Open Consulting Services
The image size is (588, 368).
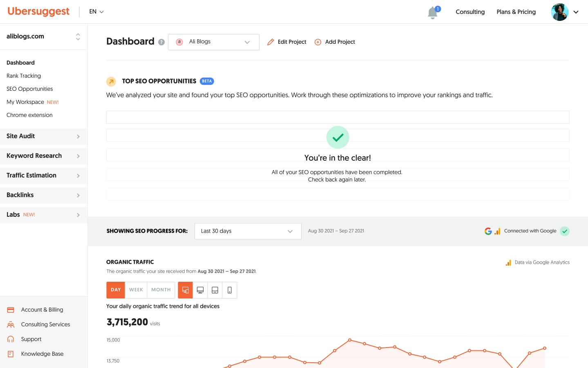tap(45, 324)
